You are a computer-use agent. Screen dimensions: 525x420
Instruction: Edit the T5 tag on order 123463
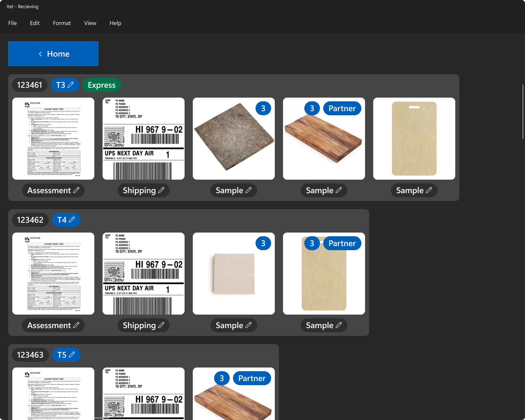tap(66, 355)
